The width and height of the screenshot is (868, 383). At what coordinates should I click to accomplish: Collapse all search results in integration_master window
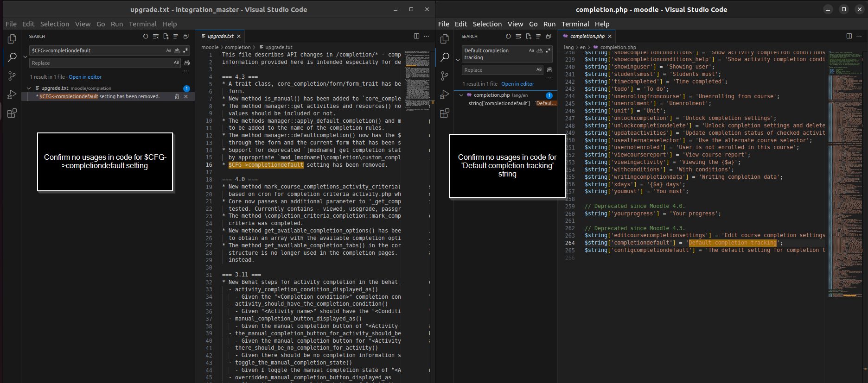186,36
